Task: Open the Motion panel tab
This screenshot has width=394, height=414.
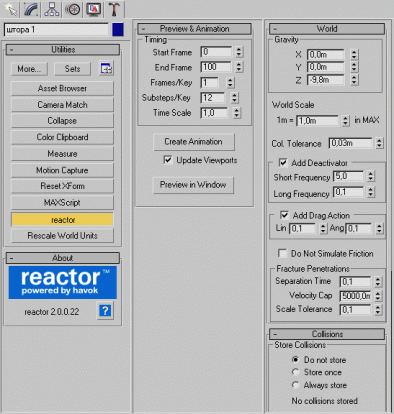Action: [73, 9]
